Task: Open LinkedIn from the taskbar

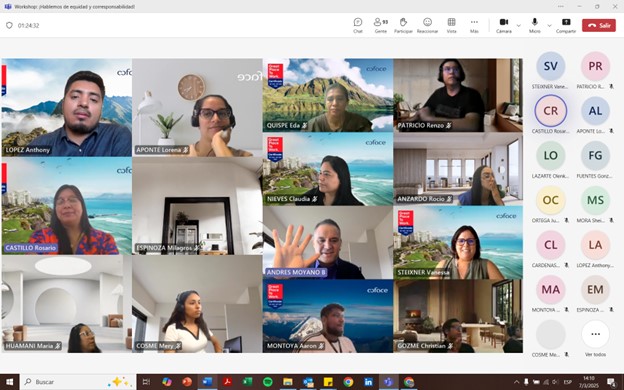Action: 369,382
